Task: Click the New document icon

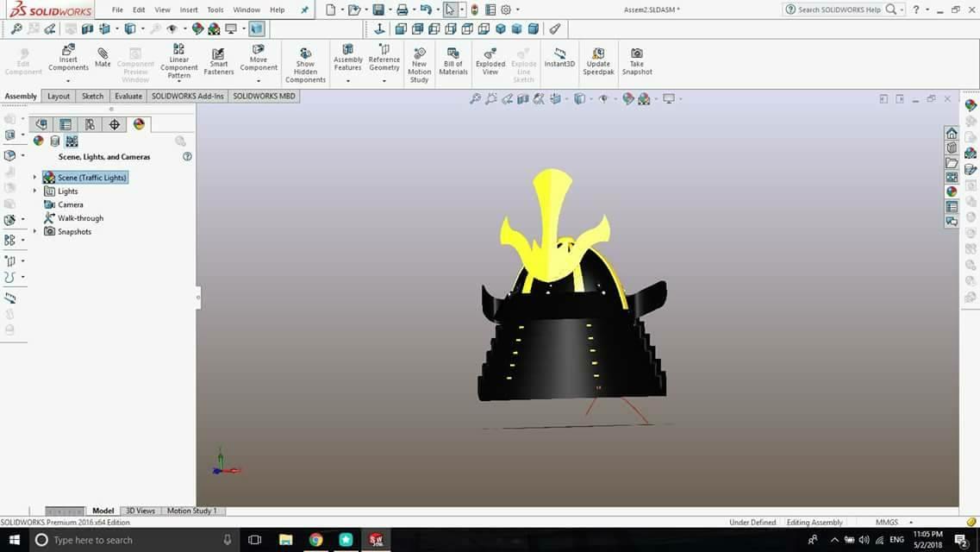Action: click(x=331, y=9)
